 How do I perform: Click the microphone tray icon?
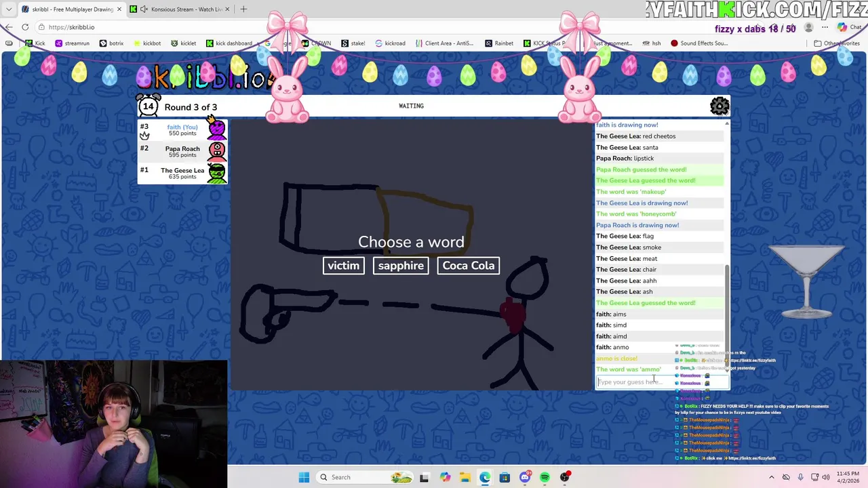[800, 477]
